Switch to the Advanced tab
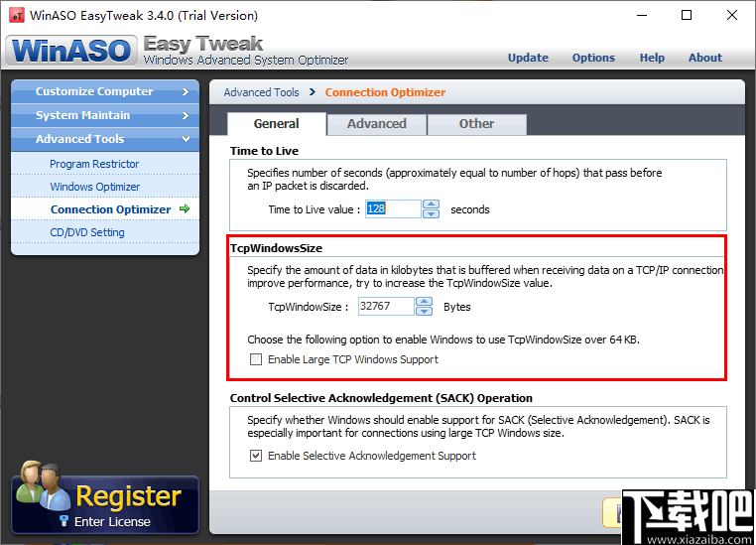Screen dimensions: 756x545 pos(377,124)
